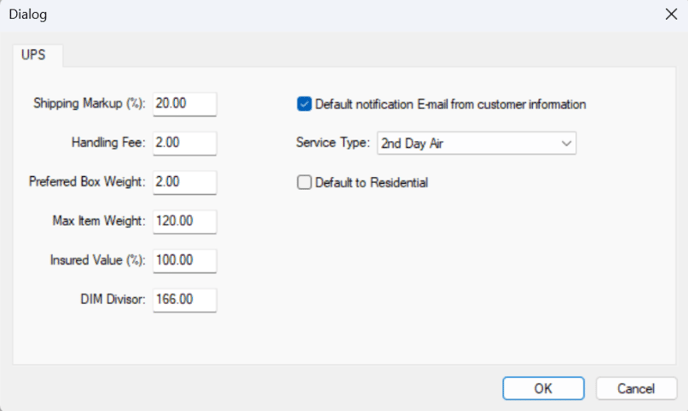The width and height of the screenshot is (688, 411).
Task: Click the chevron arrow of Service Type dropdown
Action: [x=566, y=143]
